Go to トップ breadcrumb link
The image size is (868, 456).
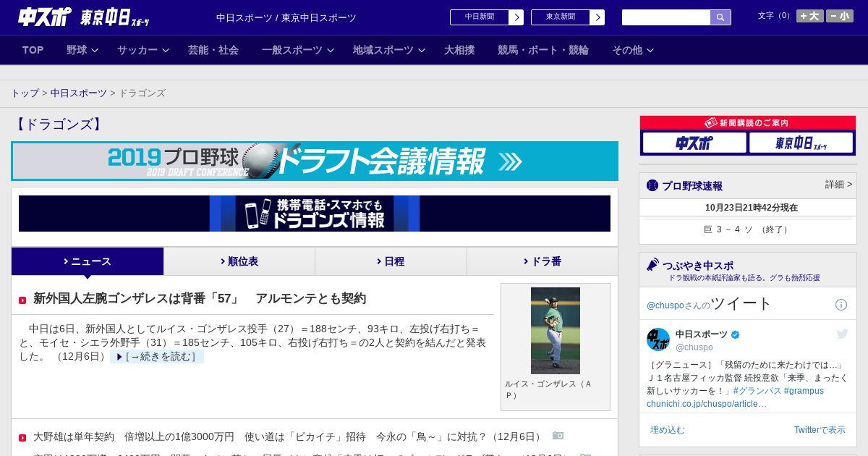tap(25, 93)
